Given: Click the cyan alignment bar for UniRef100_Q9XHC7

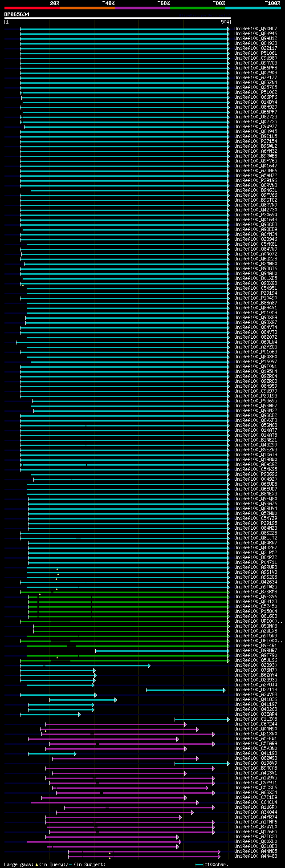Looking at the screenshot, I should point(125,29).
